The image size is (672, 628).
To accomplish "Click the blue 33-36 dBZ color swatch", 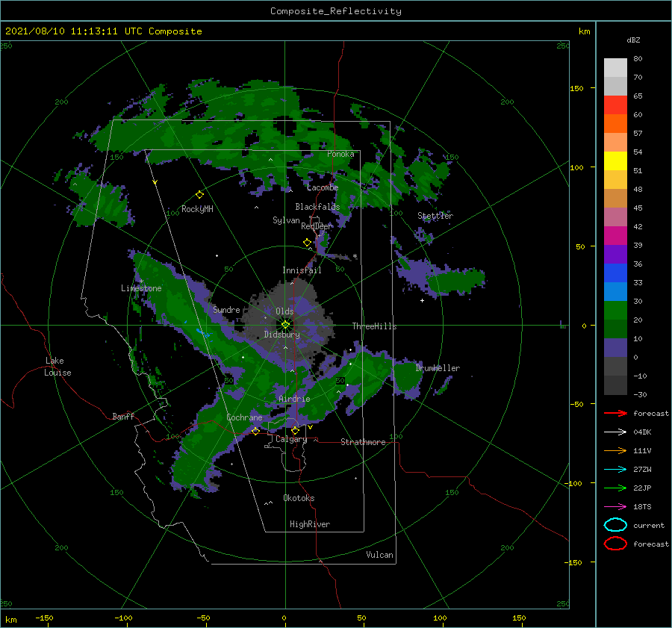I will (x=615, y=273).
